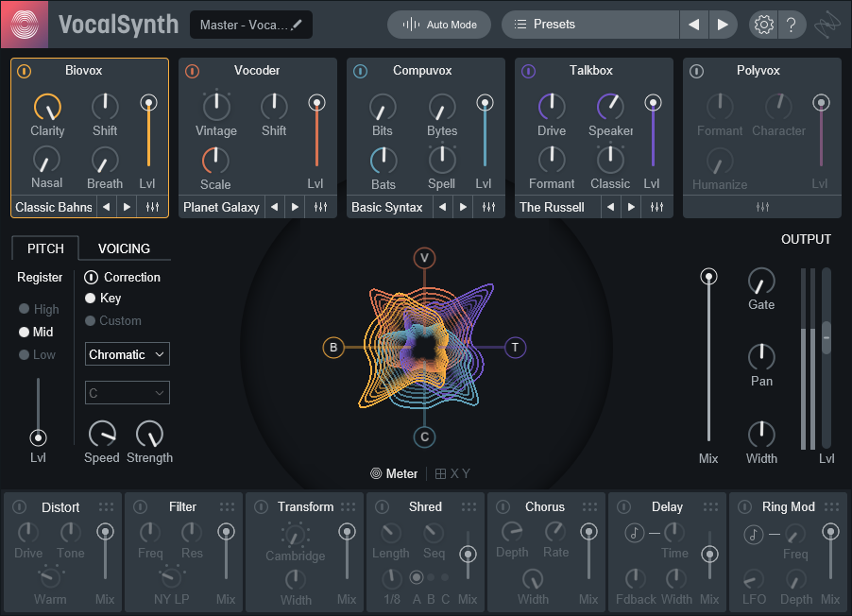Click the B node in the visualizer
The image size is (852, 616).
333,348
